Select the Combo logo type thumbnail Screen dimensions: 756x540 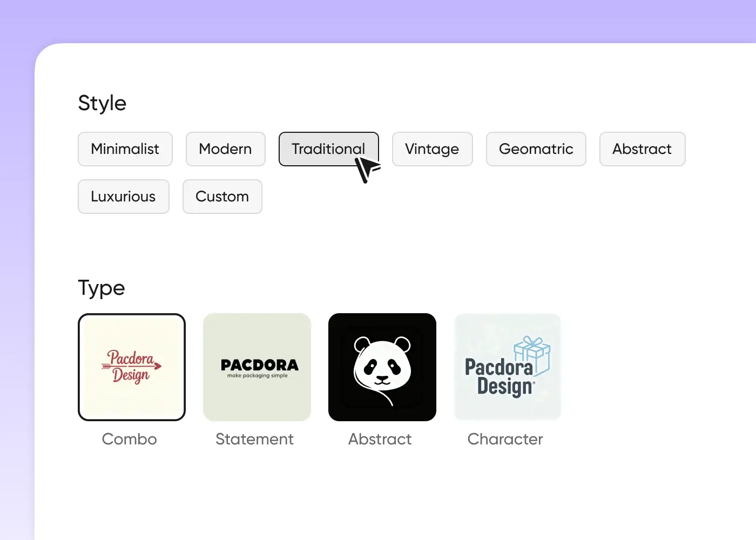coord(132,367)
